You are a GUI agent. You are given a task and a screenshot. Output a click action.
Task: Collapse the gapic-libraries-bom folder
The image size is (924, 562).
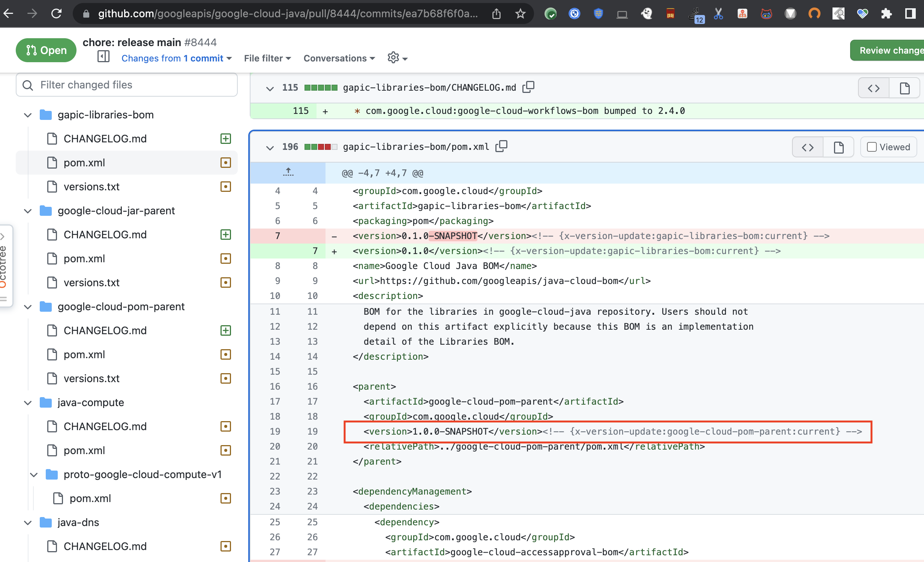click(x=28, y=115)
